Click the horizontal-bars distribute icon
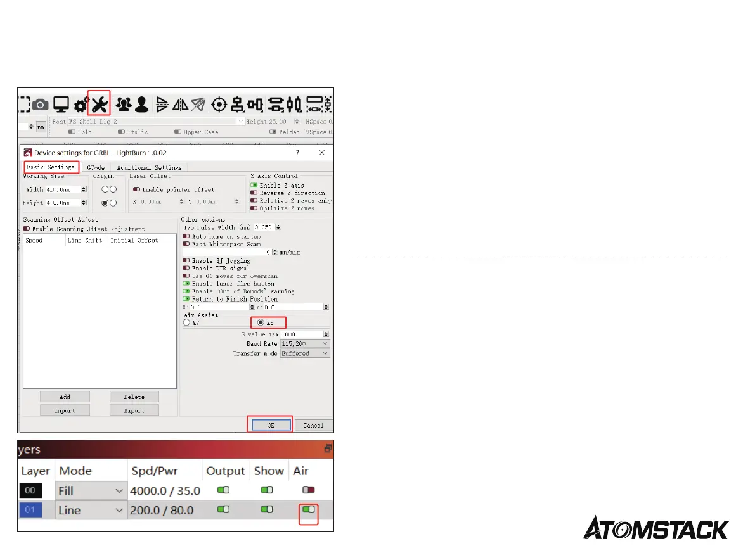 click(x=276, y=104)
